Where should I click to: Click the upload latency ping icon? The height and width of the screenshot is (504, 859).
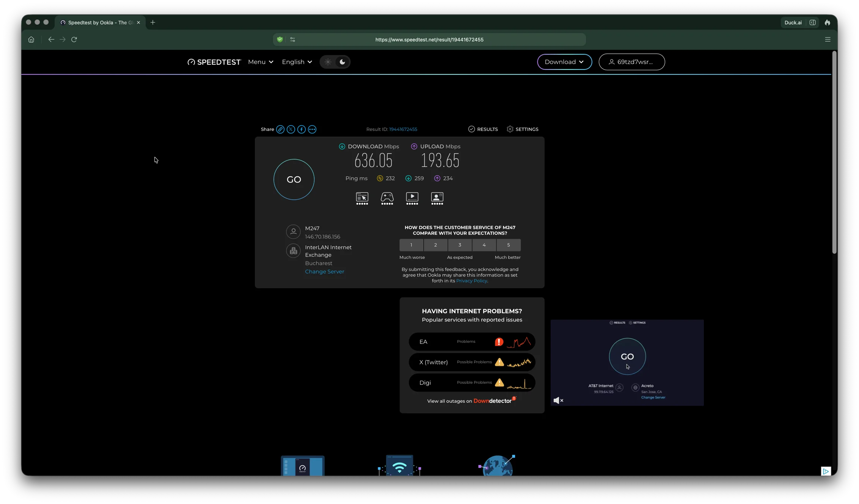(x=437, y=178)
